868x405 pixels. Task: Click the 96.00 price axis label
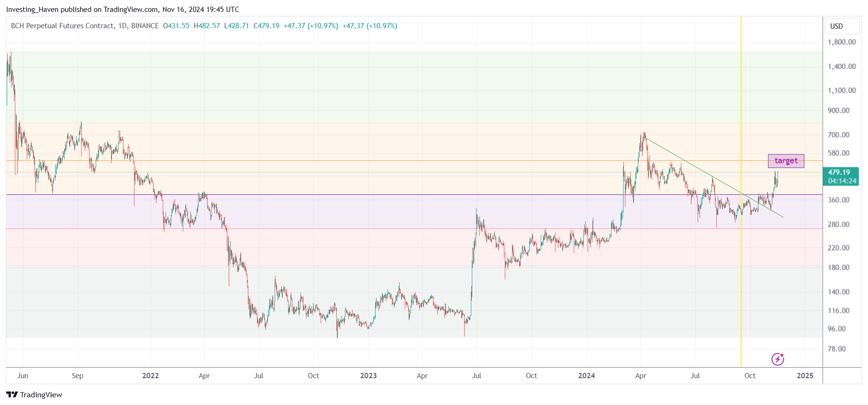pos(837,329)
